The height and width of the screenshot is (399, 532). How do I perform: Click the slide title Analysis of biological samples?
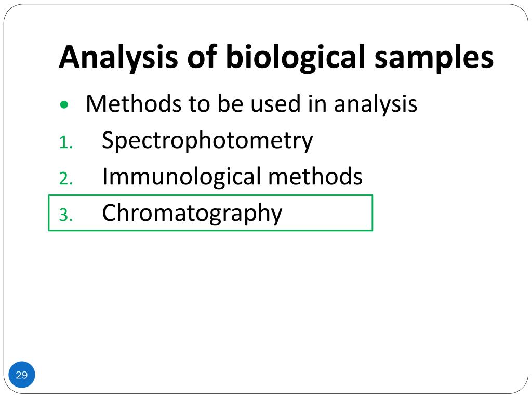coord(276,57)
